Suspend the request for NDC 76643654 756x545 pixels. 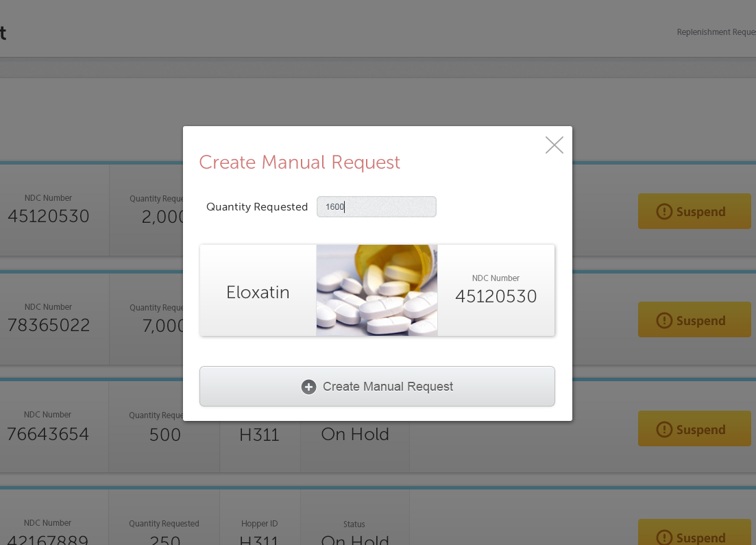[694, 428]
